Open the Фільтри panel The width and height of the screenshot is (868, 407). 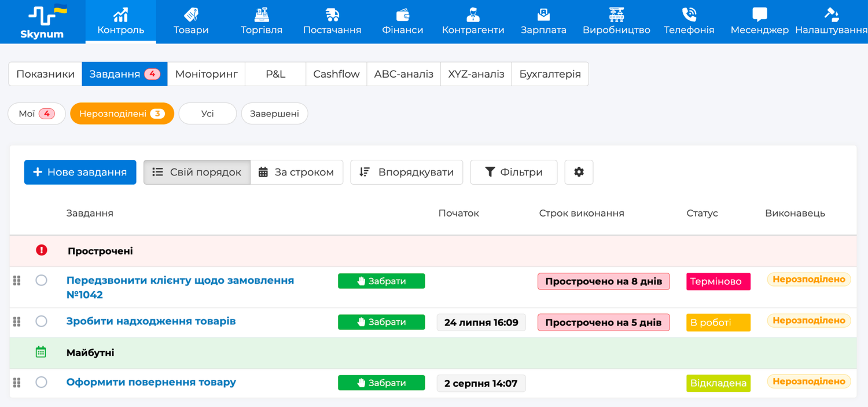tap(514, 172)
